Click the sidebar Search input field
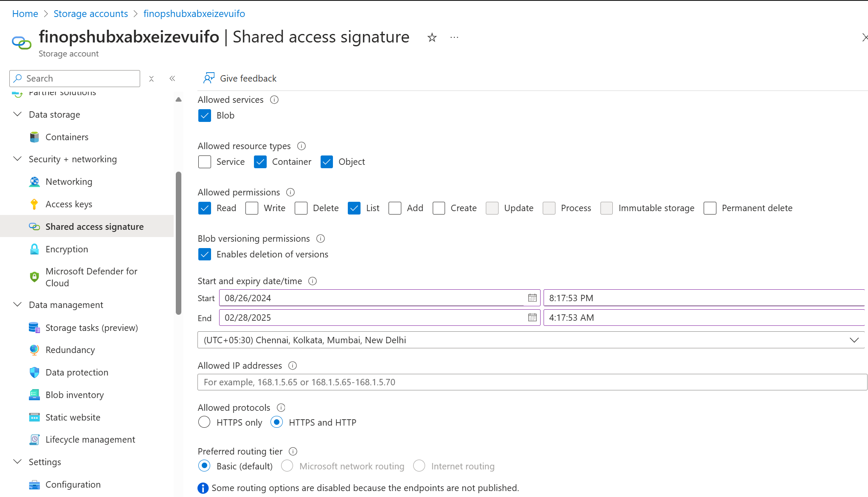The width and height of the screenshot is (868, 497). pyautogui.click(x=75, y=79)
